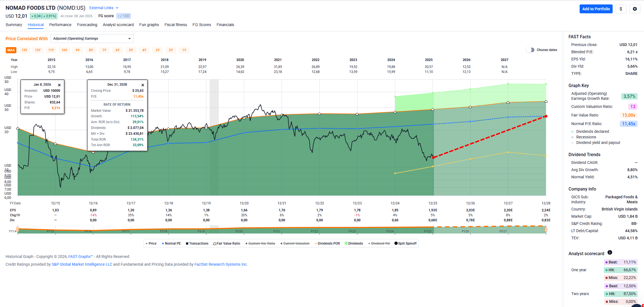This screenshot has height=307, width=644.
Task: Open the FactSet Research Systems Inc. link
Action: (221, 264)
